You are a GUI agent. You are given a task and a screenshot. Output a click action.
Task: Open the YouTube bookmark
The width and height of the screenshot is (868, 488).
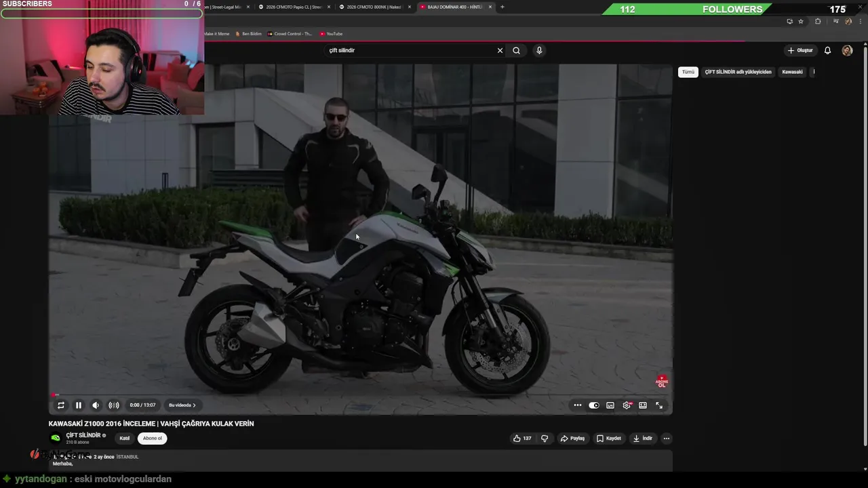point(331,34)
